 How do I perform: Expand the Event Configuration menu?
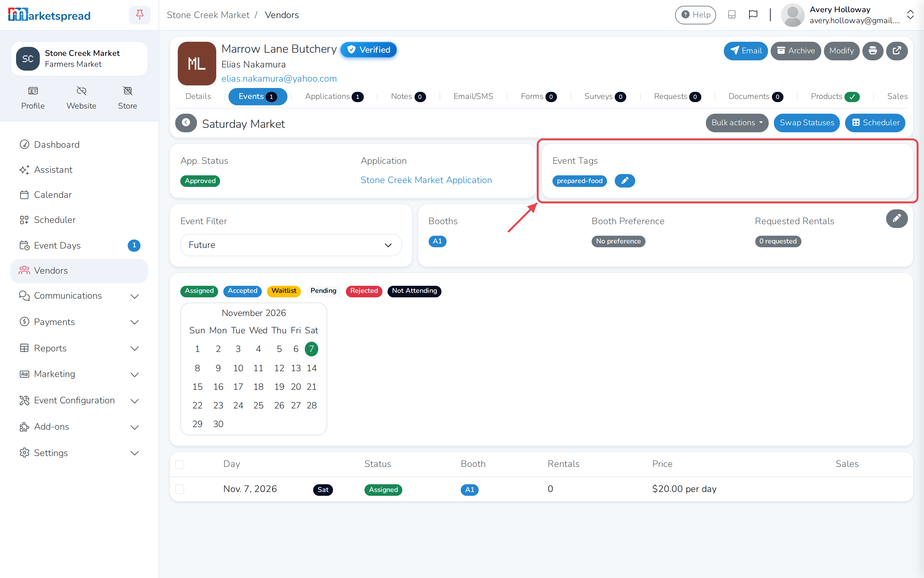[x=79, y=400]
